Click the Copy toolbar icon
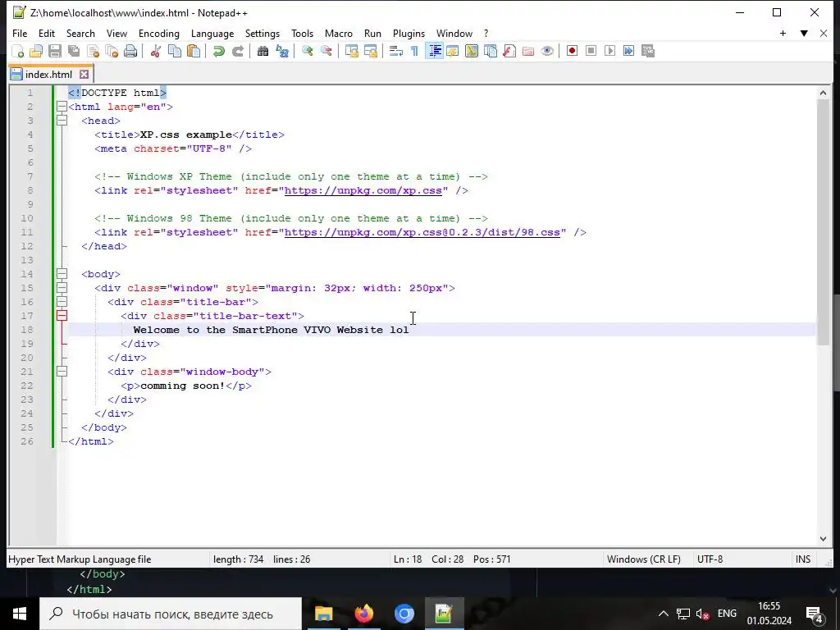Image resolution: width=840 pixels, height=630 pixels. [175, 51]
